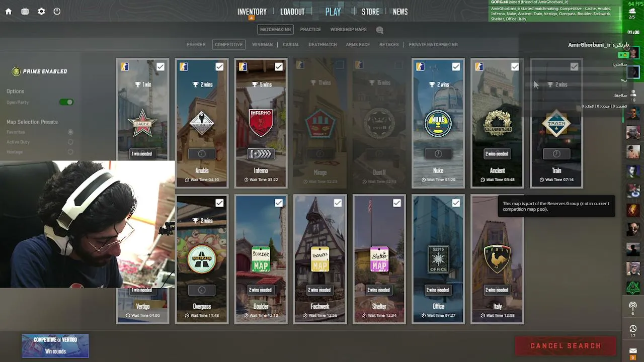
Task: Uncheck the Anubis map checkbox
Action: tap(219, 67)
